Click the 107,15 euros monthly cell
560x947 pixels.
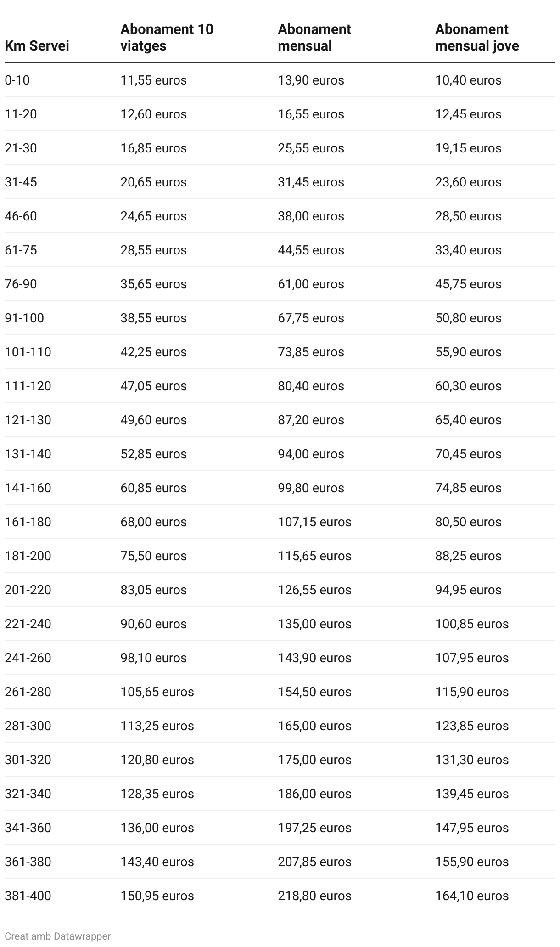click(x=314, y=522)
